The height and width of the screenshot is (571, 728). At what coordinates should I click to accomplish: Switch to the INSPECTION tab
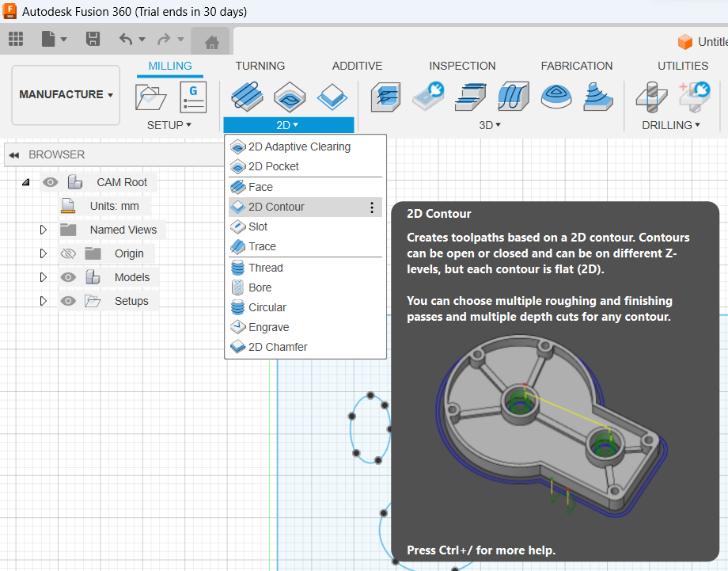(462, 66)
